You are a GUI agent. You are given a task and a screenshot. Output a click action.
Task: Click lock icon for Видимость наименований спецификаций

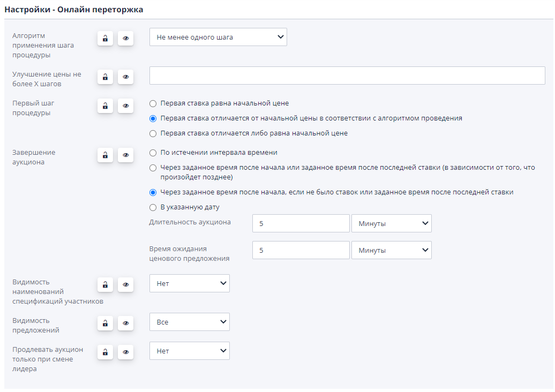coord(105,284)
